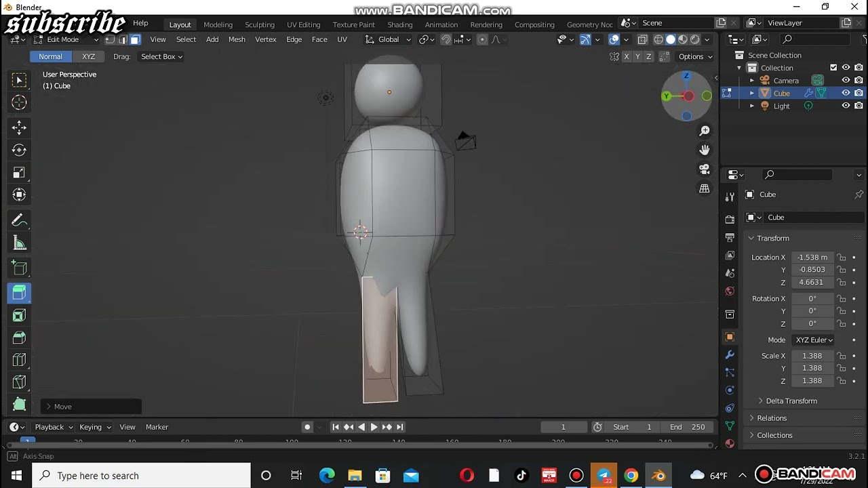The image size is (868, 488).
Task: Switch orthographic/perspective grid icon
Action: point(705,188)
